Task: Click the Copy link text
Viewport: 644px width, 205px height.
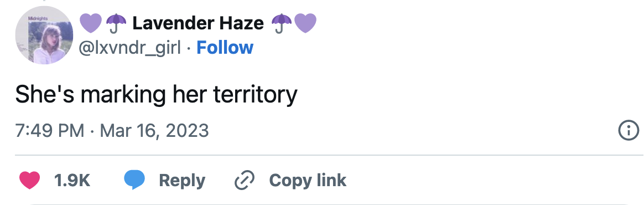Action: coord(308,180)
